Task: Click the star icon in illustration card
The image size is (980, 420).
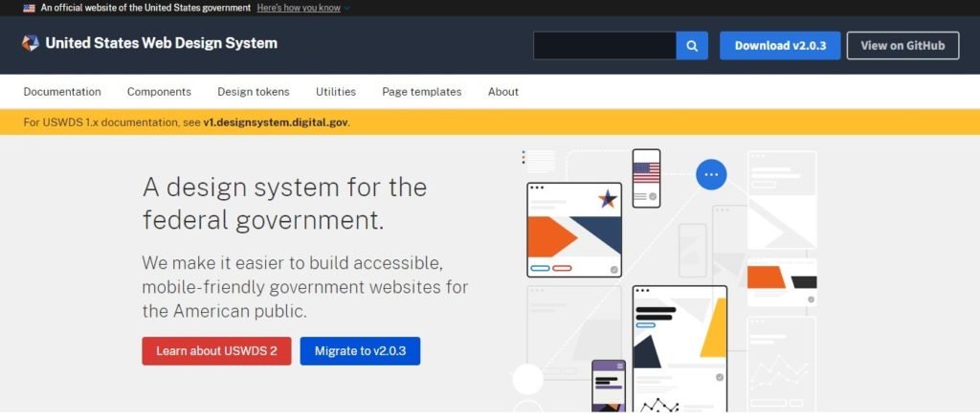Action: 607,199
